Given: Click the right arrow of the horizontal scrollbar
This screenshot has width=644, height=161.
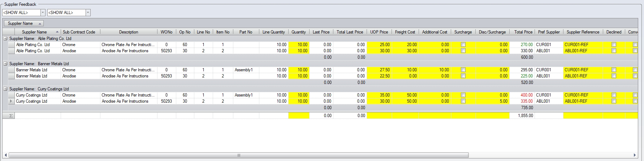Looking at the screenshot, I should click(x=635, y=155).
